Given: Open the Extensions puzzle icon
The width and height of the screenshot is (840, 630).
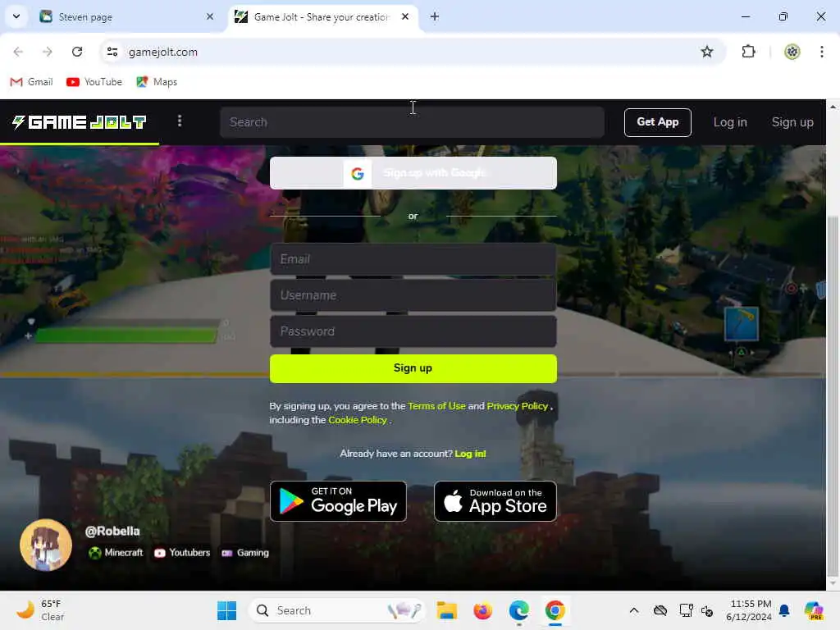Looking at the screenshot, I should [748, 52].
